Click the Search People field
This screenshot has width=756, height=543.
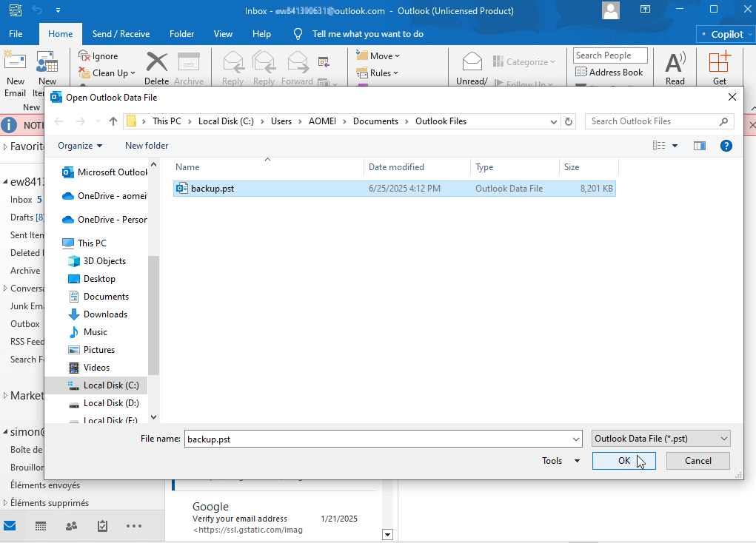tap(610, 55)
